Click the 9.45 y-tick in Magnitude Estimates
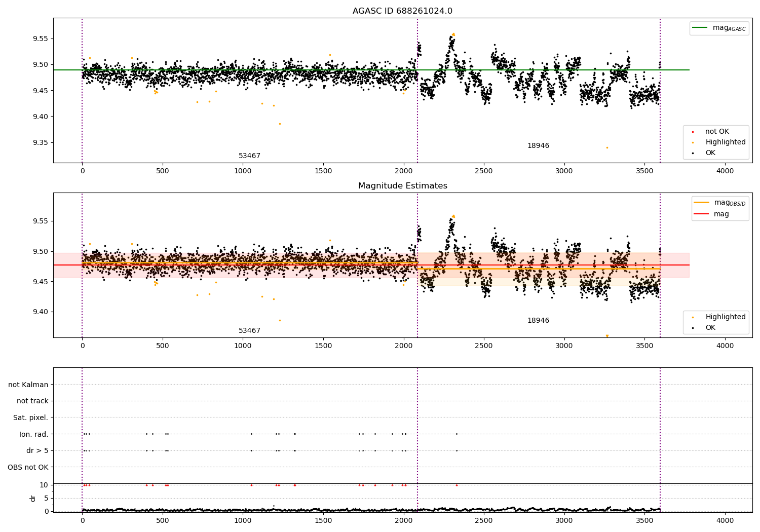 tap(40, 282)
